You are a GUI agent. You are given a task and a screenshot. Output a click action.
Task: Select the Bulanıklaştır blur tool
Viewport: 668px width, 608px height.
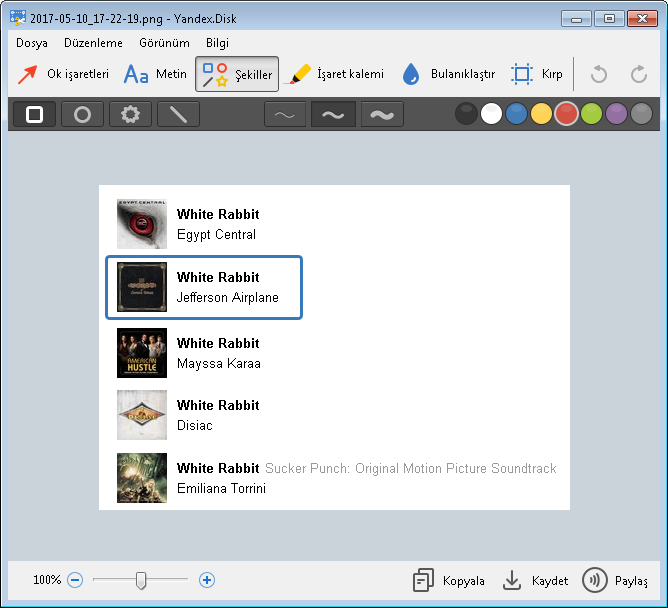[x=448, y=74]
